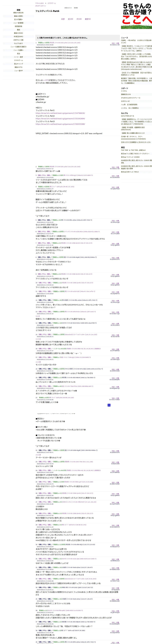
Task: Open 【画像】暇人の優雅な朝のひととき thread
Action: click(133, 133)
